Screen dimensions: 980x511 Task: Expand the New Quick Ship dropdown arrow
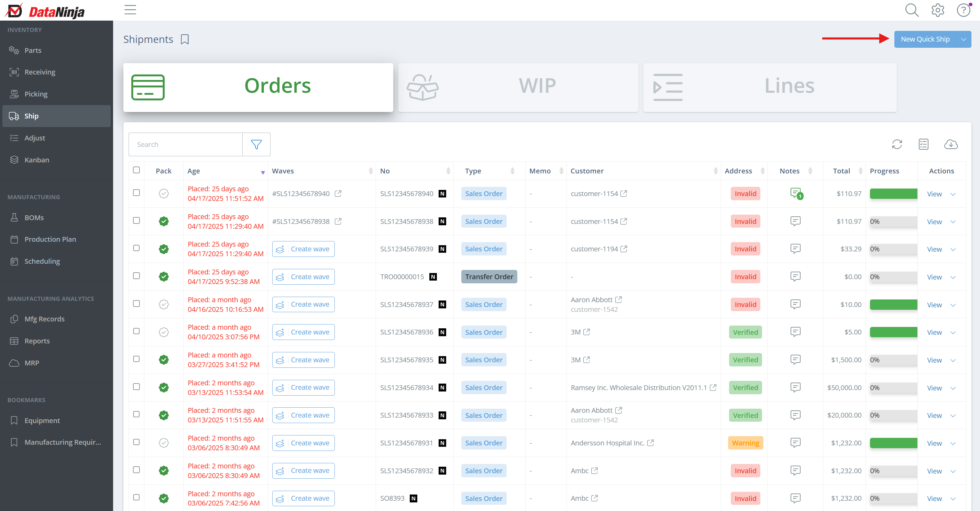point(963,39)
